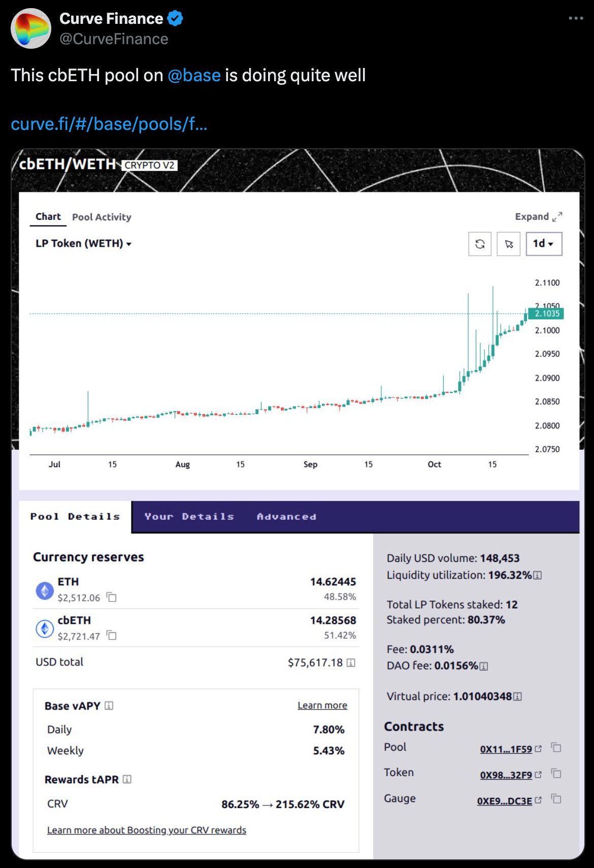Click the CRV reward rate 86.25% → 215.62%
594x868 pixels.
[283, 804]
